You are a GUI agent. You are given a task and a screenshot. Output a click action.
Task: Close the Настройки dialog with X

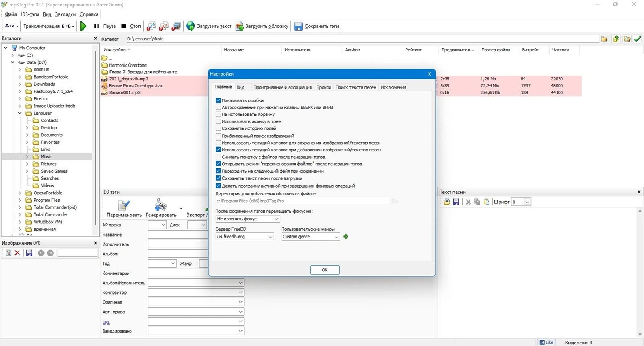(429, 73)
